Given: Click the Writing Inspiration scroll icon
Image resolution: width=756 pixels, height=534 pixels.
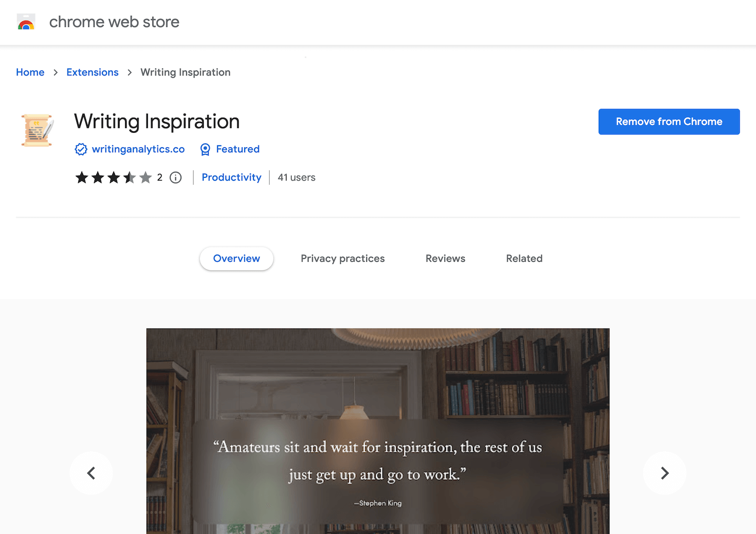Looking at the screenshot, I should coord(37,131).
